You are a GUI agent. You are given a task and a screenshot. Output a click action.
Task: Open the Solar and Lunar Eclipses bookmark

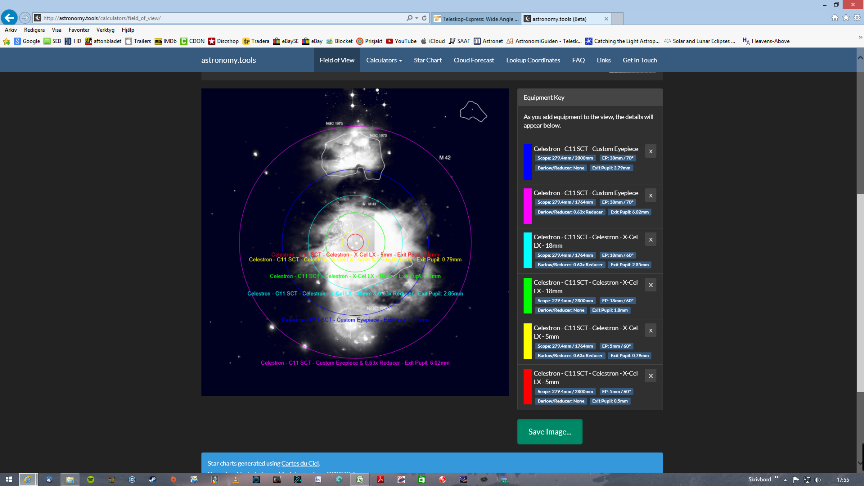point(700,41)
